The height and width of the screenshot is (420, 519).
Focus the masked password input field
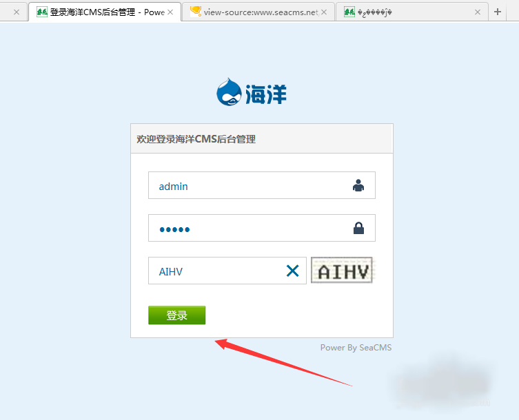click(x=261, y=228)
